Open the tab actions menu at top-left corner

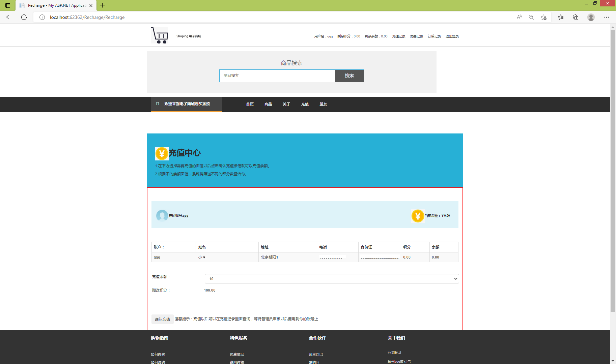pyautogui.click(x=7, y=5)
